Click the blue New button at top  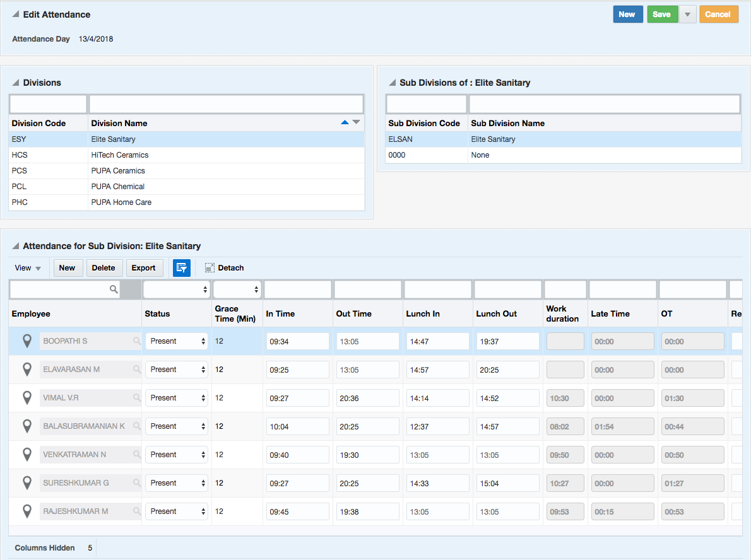pyautogui.click(x=627, y=15)
